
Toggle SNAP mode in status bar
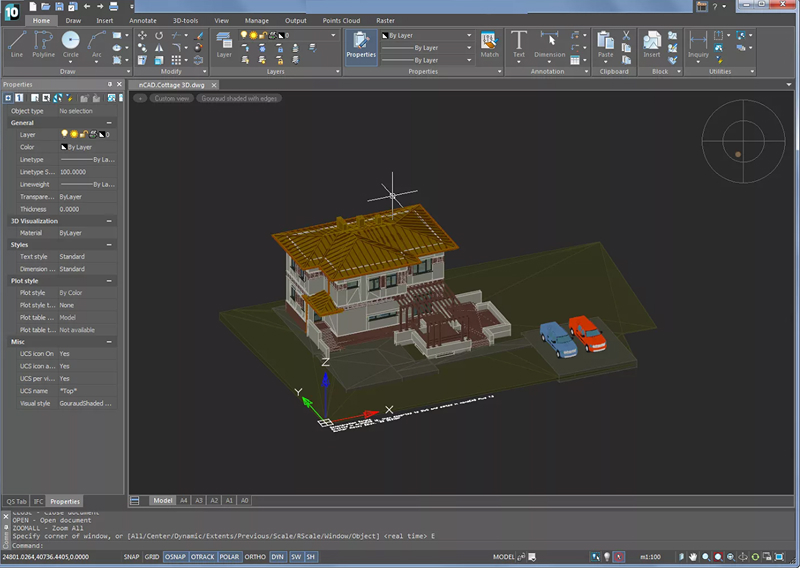(x=131, y=556)
